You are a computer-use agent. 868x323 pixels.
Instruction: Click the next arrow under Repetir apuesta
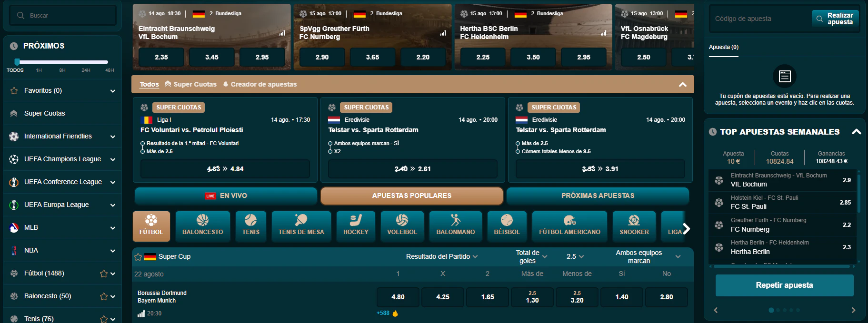853,310
